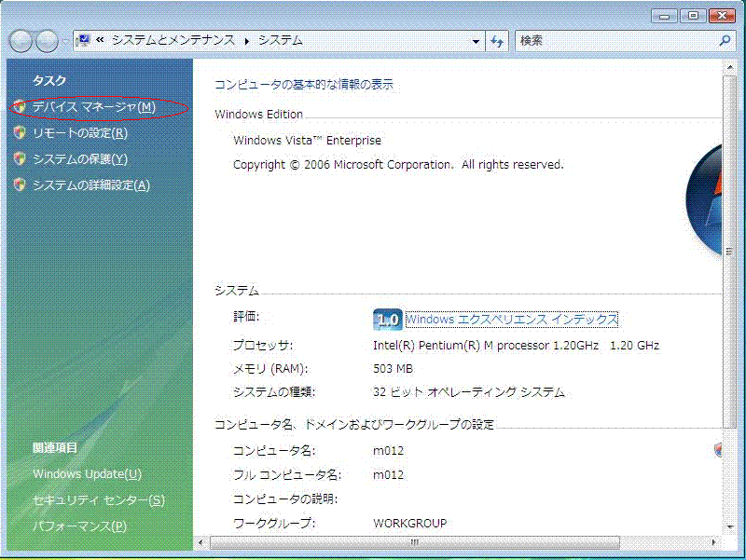Image resolution: width=746 pixels, height=560 pixels.
Task: Open セキュリティ センター(S) link
Action: click(99, 500)
